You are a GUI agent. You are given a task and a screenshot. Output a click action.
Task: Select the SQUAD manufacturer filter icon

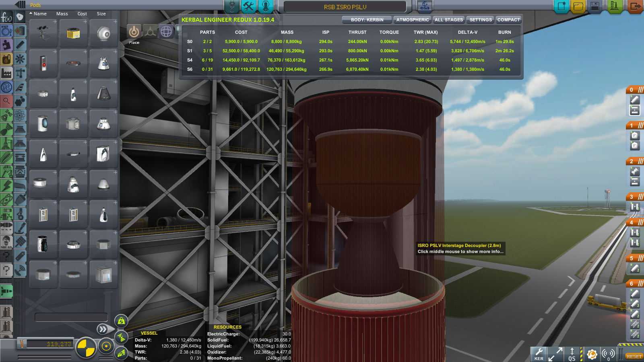click(x=6, y=242)
